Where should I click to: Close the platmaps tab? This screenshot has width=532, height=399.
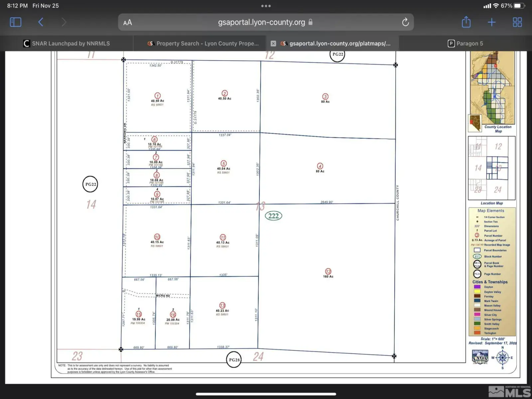(273, 44)
